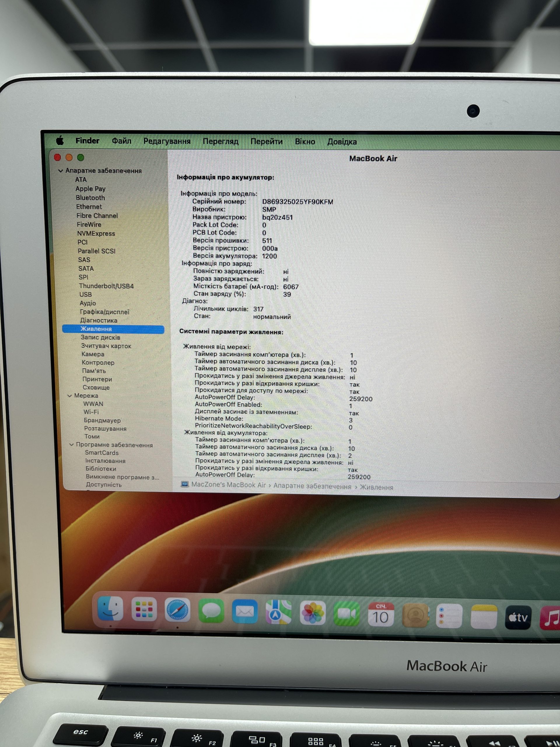
Task: Click cycle count value 317
Action: tap(258, 309)
